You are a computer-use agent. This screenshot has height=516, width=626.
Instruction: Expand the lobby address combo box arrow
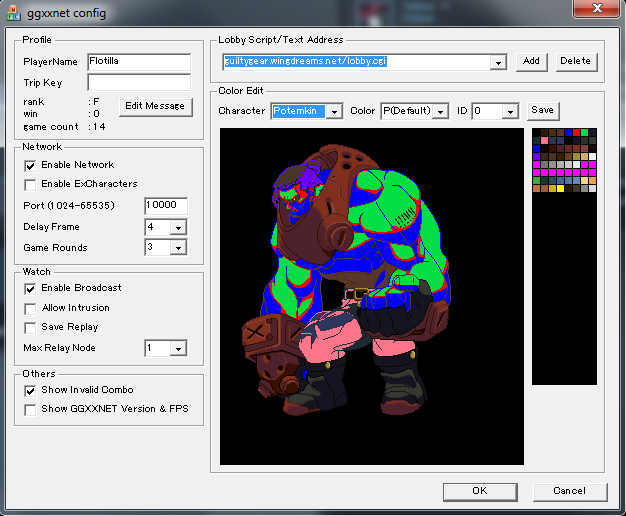click(x=498, y=63)
